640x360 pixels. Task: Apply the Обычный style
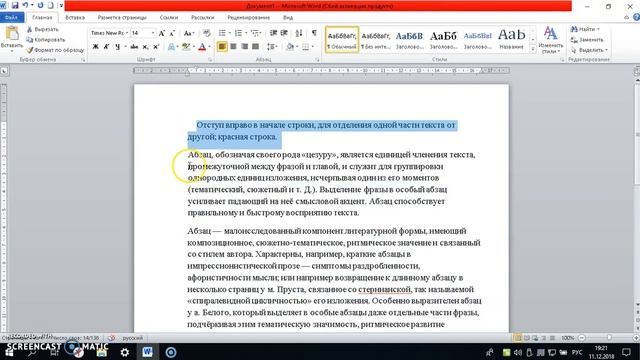[342, 40]
